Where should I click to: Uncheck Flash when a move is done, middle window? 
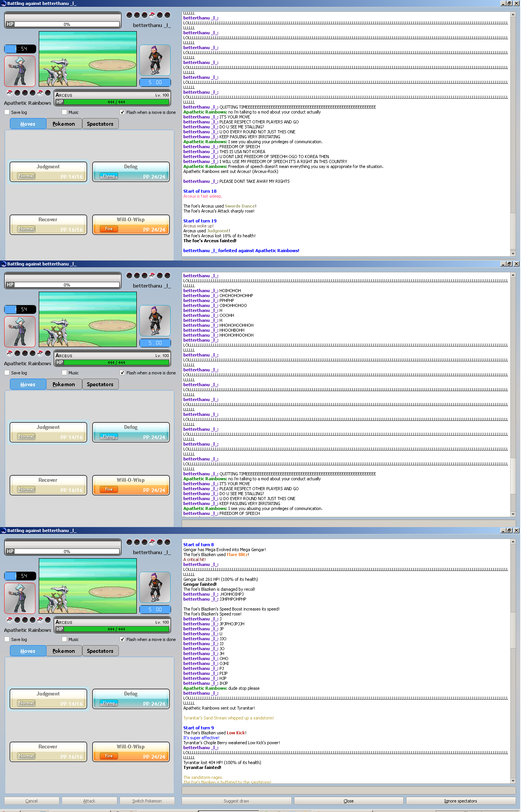click(x=122, y=373)
